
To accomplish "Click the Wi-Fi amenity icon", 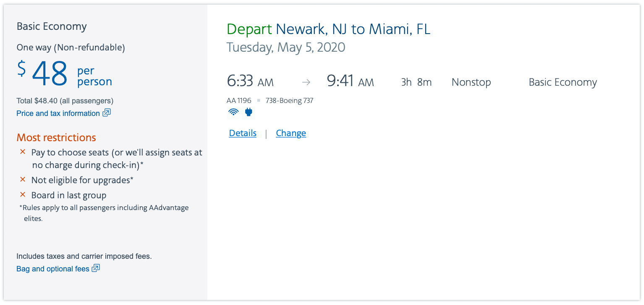I will 234,112.
